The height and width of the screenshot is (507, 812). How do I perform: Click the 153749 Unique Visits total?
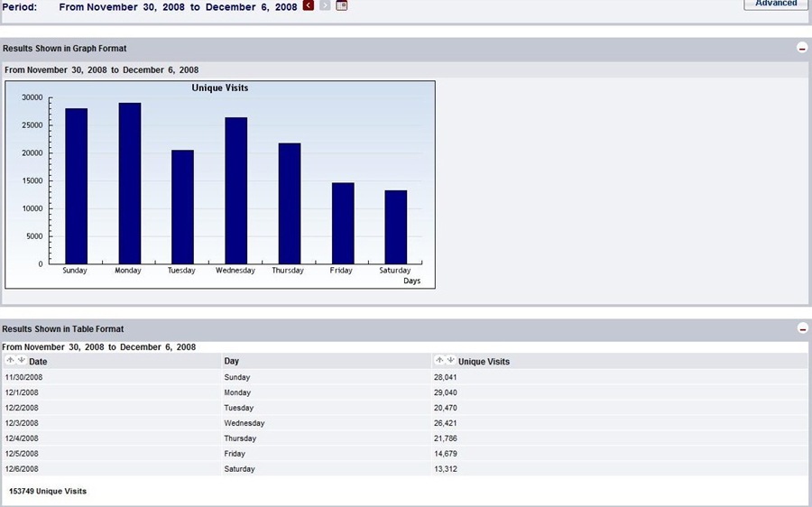pos(48,491)
